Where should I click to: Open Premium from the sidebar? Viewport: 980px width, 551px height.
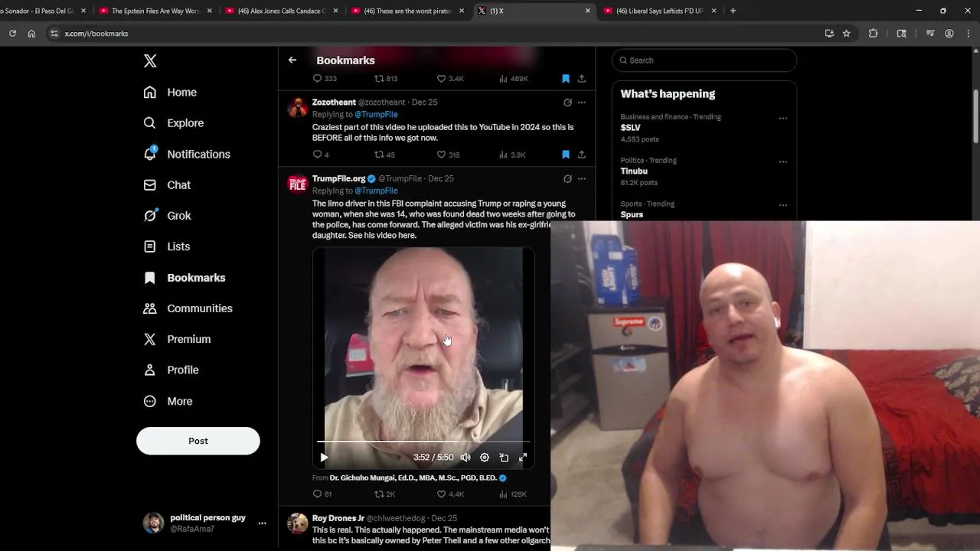(x=178, y=339)
